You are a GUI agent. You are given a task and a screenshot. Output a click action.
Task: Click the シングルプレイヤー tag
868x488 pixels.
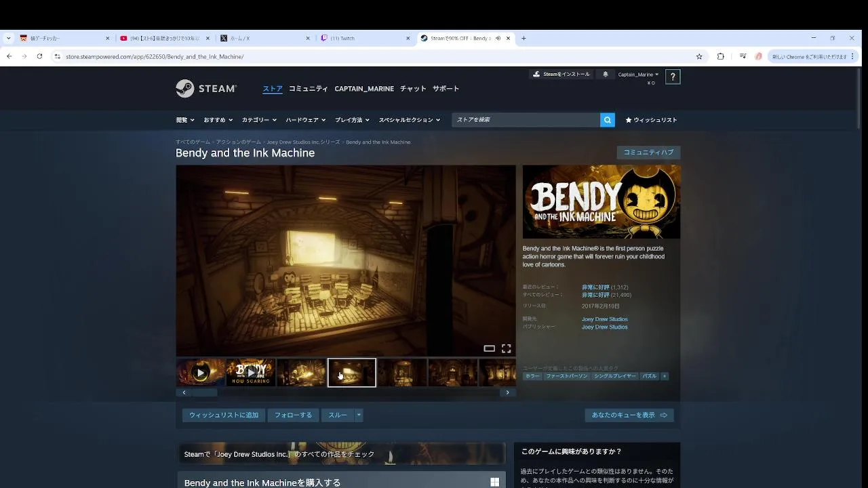tap(615, 376)
